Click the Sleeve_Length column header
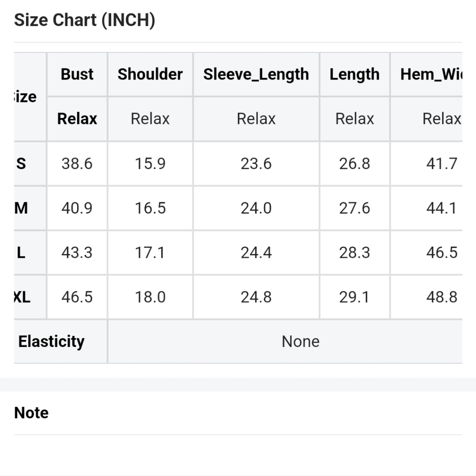Image resolution: width=476 pixels, height=476 pixels. [x=256, y=74]
